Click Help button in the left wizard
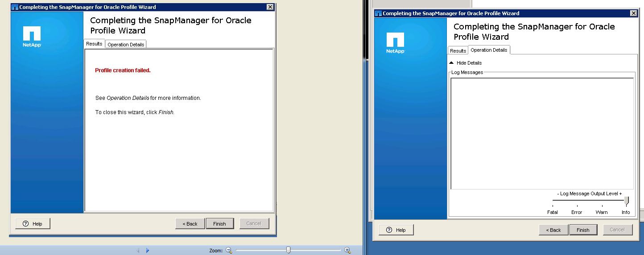The height and width of the screenshot is (255, 644). point(33,224)
